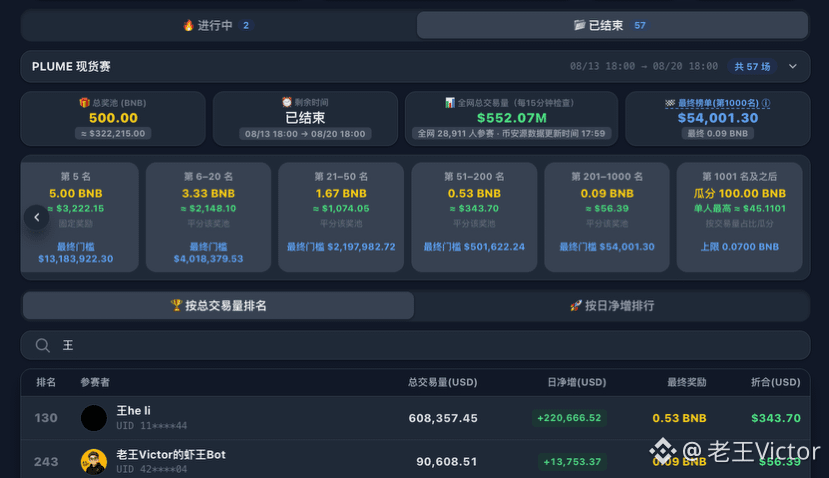Click the folder icon on 已结束 tab
This screenshot has width=829, height=478.
(x=579, y=25)
